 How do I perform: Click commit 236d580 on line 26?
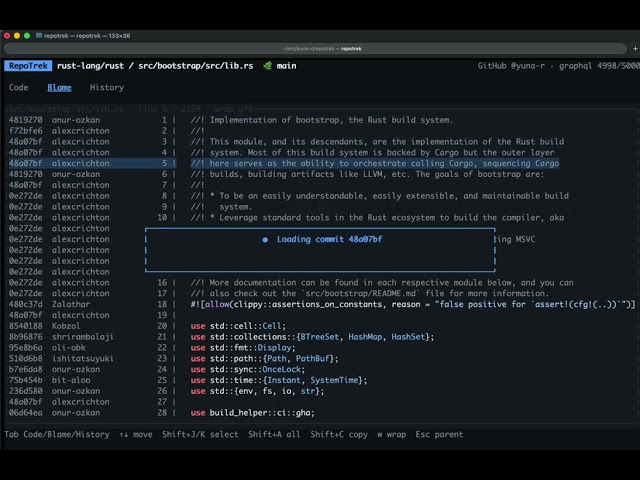point(25,391)
